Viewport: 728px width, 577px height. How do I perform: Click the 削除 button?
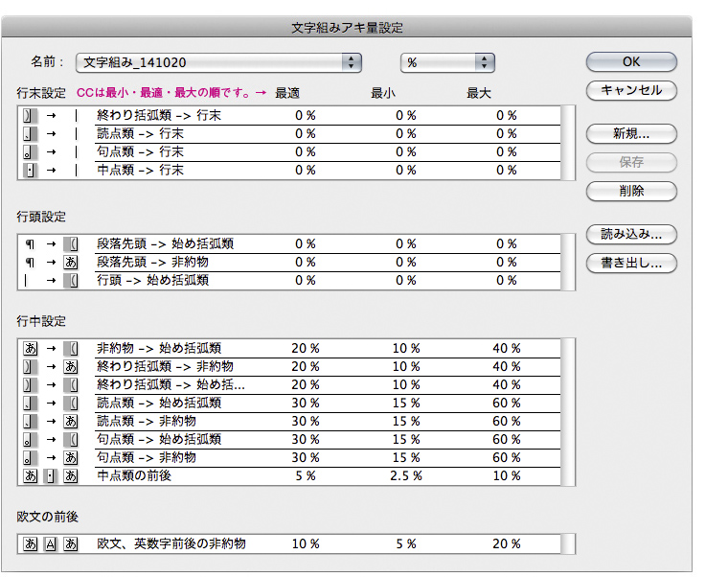click(631, 191)
